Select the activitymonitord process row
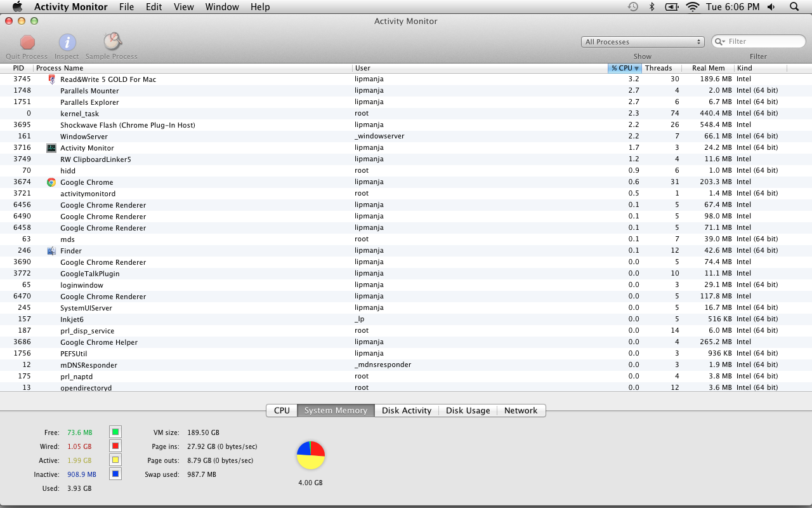 (406, 194)
